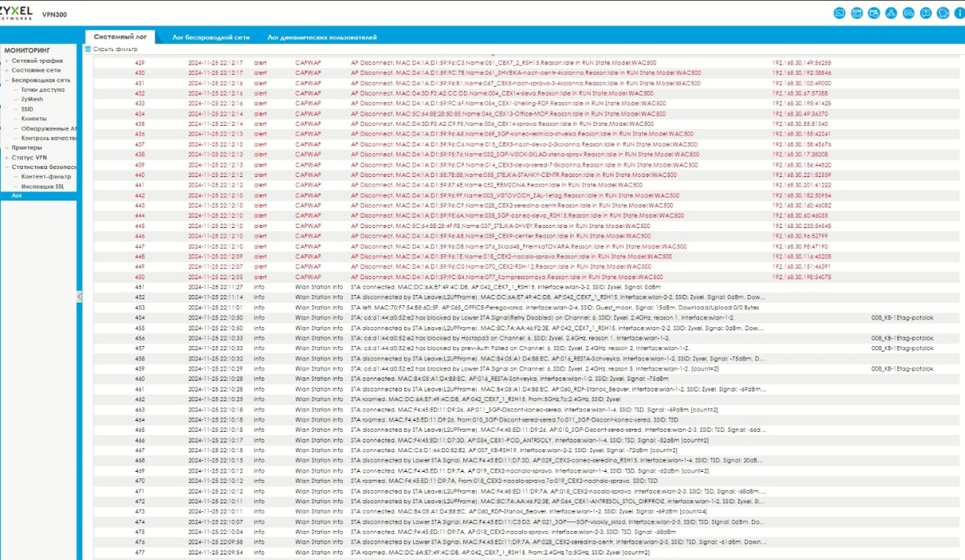Click the Скрыть фильтр link
This screenshot has height=560, width=965.
point(115,49)
